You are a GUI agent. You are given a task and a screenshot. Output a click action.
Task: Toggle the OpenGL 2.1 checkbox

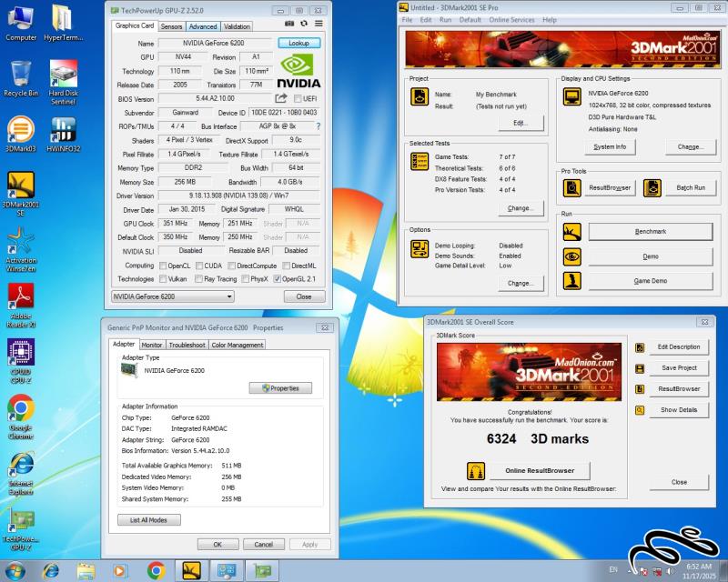coord(278,279)
